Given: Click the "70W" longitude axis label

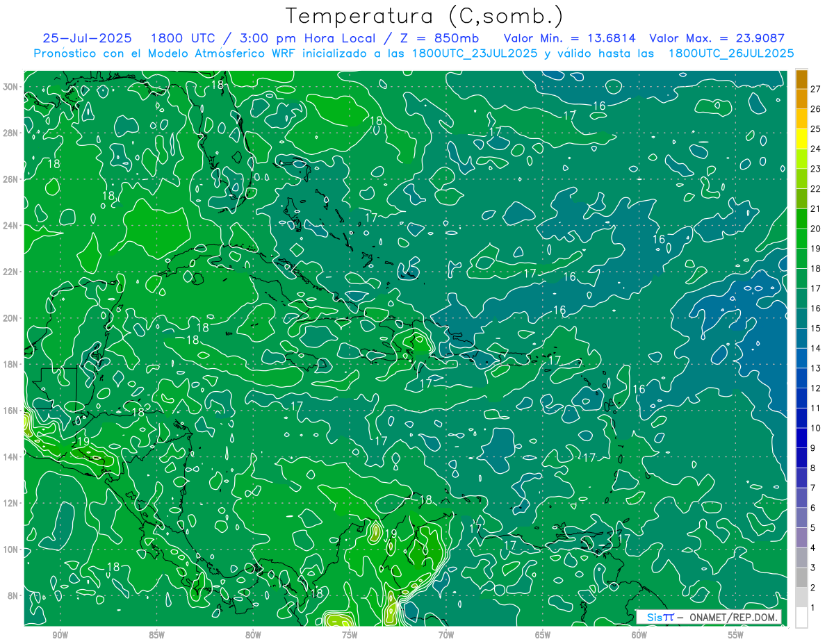Looking at the screenshot, I should [446, 635].
